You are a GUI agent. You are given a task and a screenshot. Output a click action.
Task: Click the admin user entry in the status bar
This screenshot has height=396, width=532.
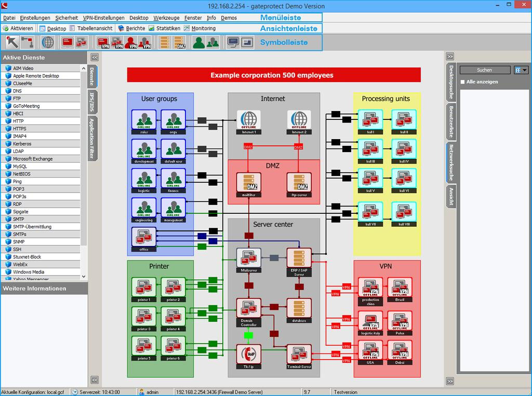click(x=149, y=392)
